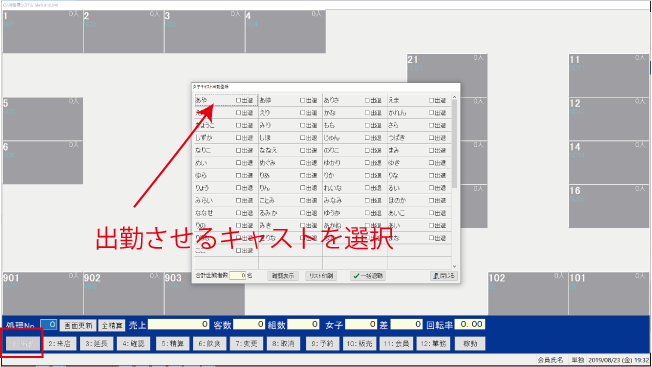
Task: Open the 4:確認 function
Action: [x=133, y=343]
